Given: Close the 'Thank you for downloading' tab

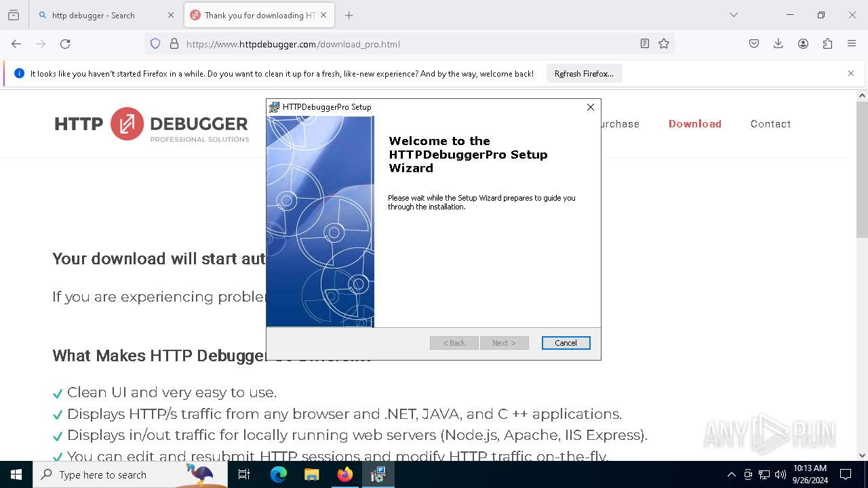Looking at the screenshot, I should (x=323, y=15).
